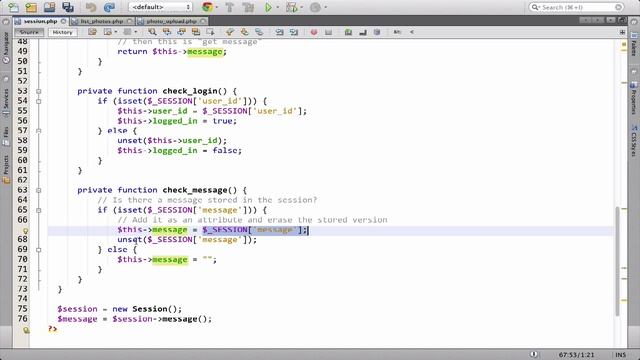Collapse the check_login function fold on line 53

[x=39, y=91]
